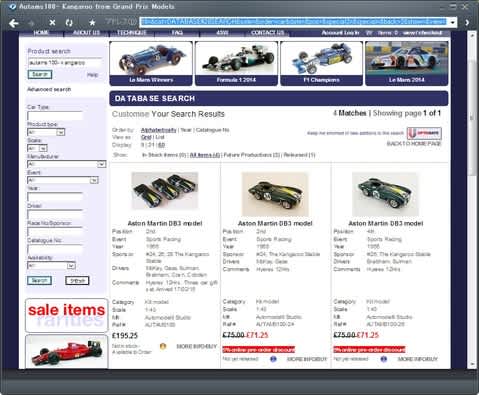
Task: Switch view to Grid
Action: point(146,137)
